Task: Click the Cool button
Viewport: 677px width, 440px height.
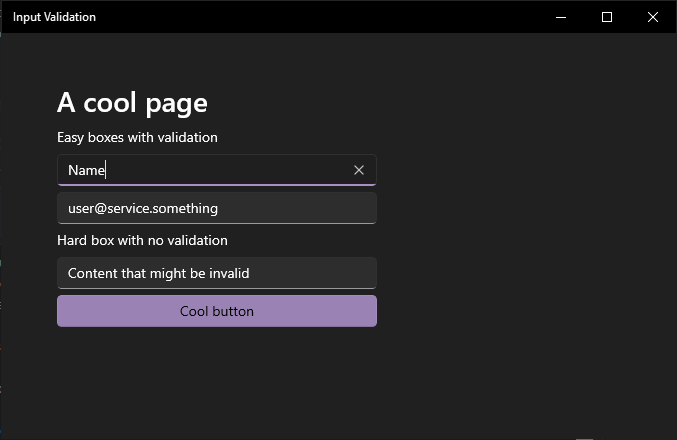Action: pyautogui.click(x=217, y=311)
